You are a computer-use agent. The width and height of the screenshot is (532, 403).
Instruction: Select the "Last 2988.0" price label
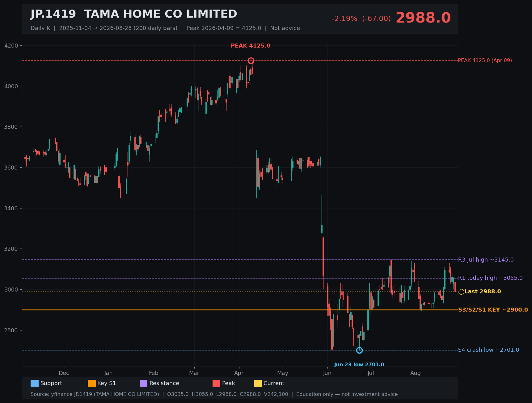tap(483, 292)
